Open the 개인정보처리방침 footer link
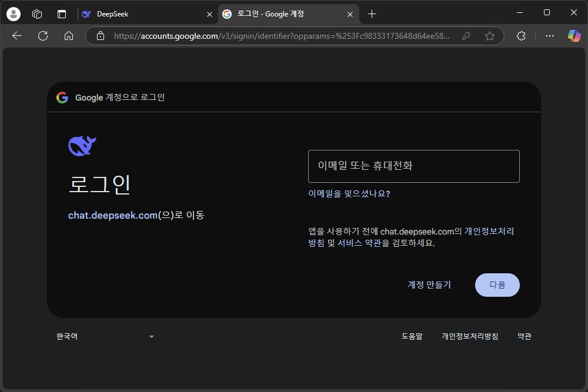Image resolution: width=588 pixels, height=392 pixels. 469,336
